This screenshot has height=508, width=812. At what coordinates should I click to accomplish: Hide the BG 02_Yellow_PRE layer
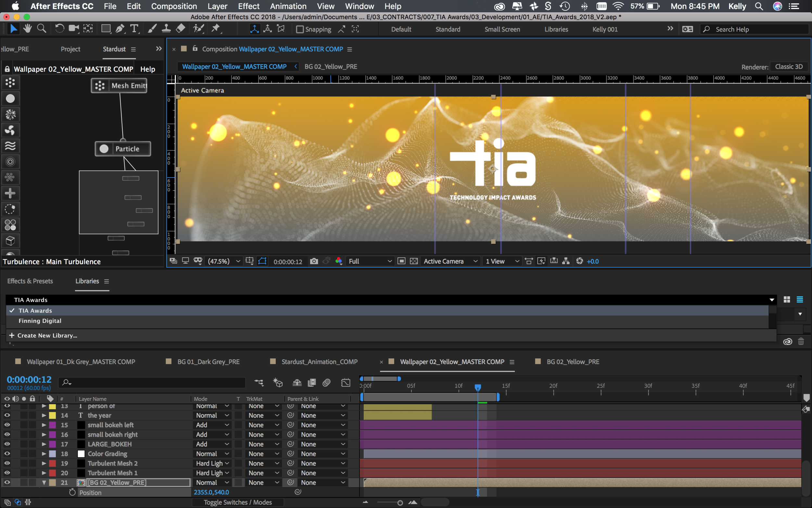click(7, 482)
